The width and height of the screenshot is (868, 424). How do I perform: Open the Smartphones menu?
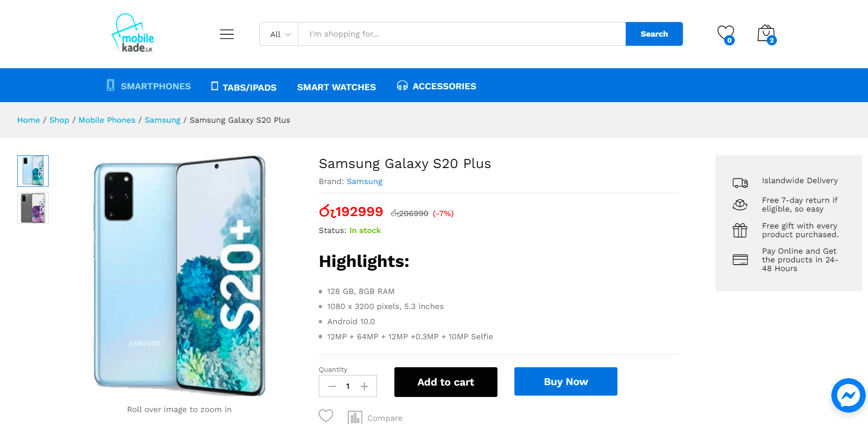[149, 86]
